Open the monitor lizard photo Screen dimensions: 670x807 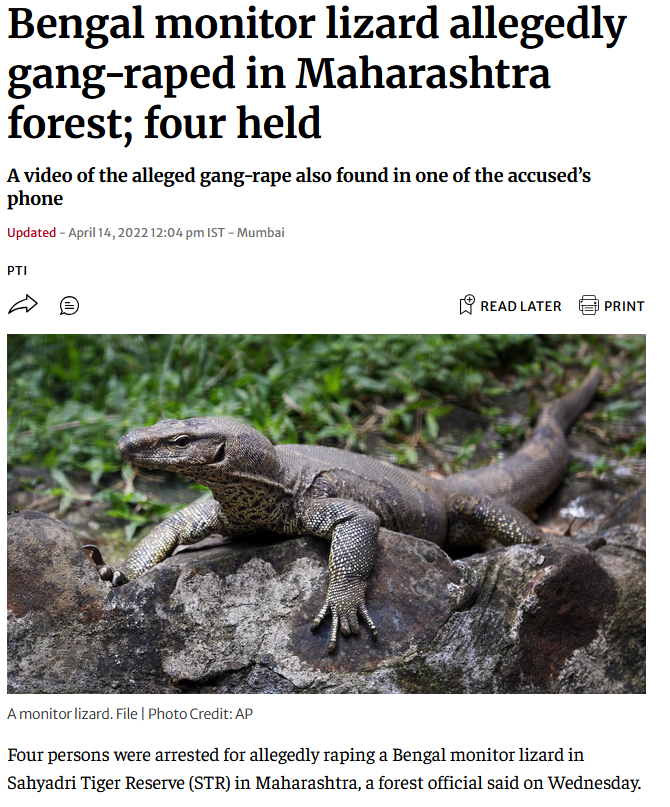(x=326, y=514)
